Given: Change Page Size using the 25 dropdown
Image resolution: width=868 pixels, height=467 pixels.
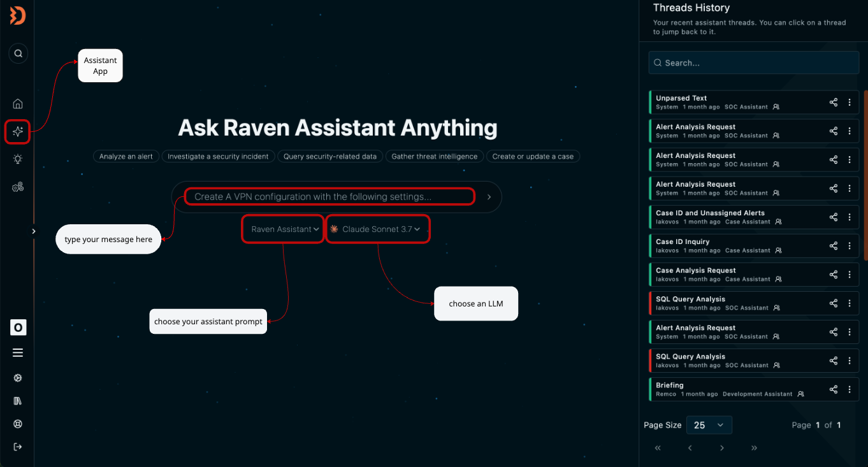Looking at the screenshot, I should click(709, 425).
